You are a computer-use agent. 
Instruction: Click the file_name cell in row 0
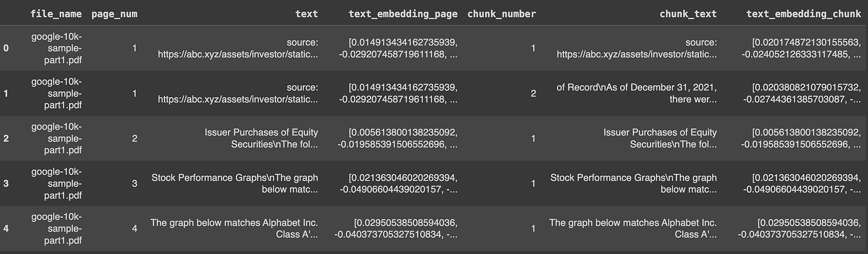pos(56,48)
